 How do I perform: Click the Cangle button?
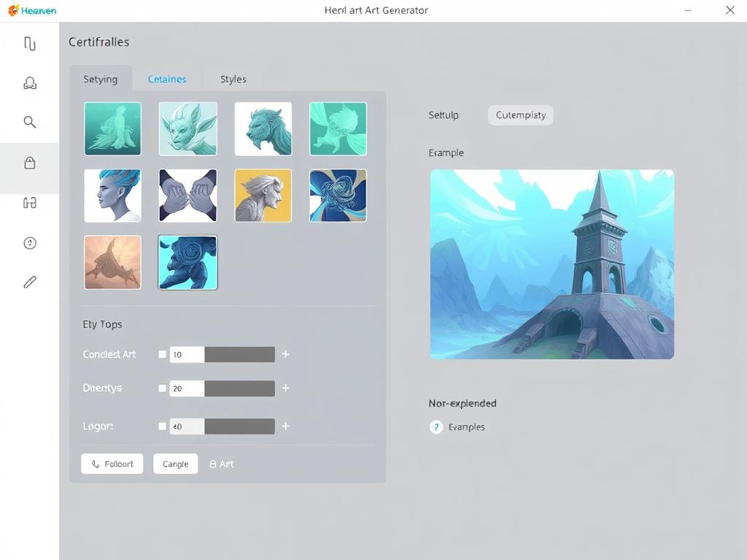pos(175,464)
